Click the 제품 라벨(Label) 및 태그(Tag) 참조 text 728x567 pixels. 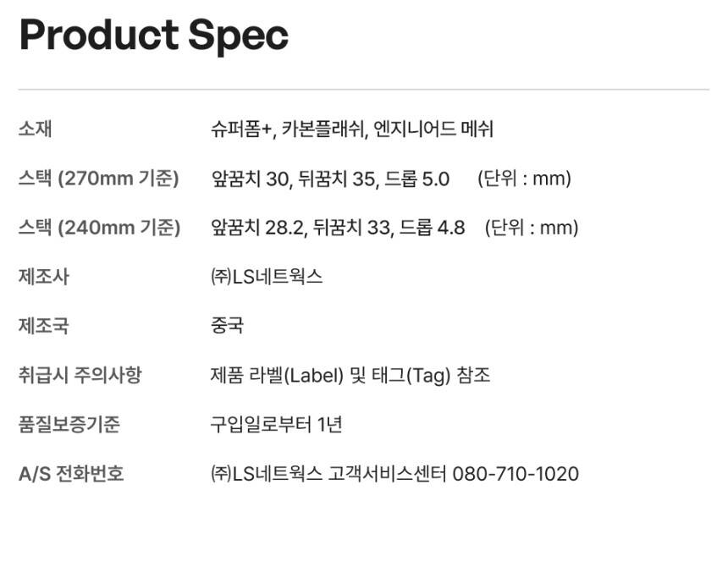(350, 375)
